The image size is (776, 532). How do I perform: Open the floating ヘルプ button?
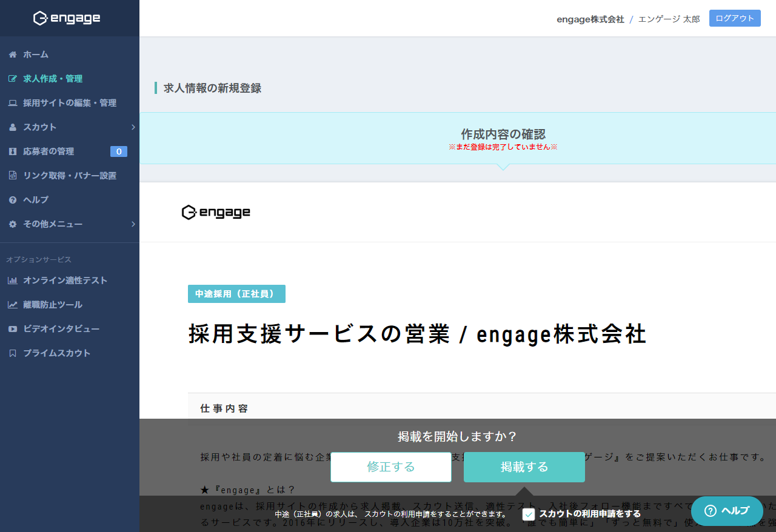(x=727, y=511)
